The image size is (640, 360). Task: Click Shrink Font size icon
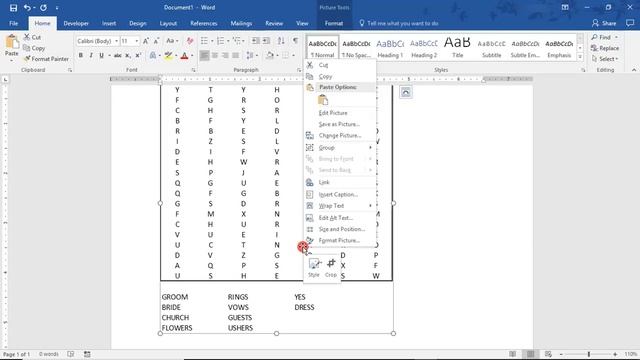tap(156, 41)
